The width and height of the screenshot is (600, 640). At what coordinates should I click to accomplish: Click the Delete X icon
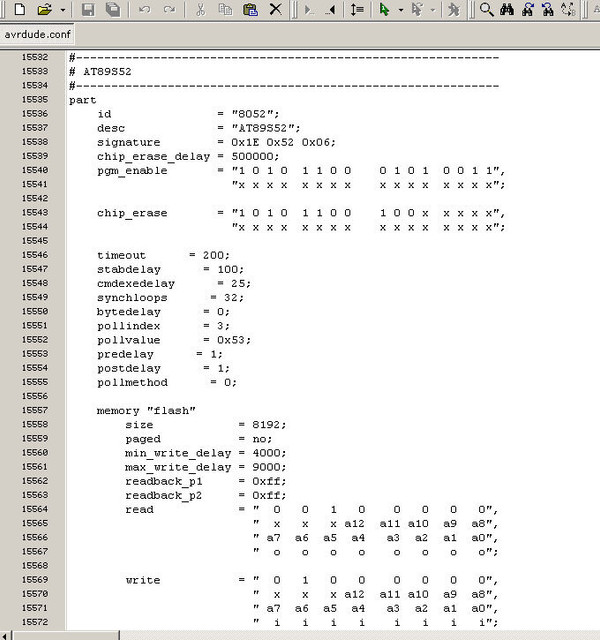(x=276, y=9)
